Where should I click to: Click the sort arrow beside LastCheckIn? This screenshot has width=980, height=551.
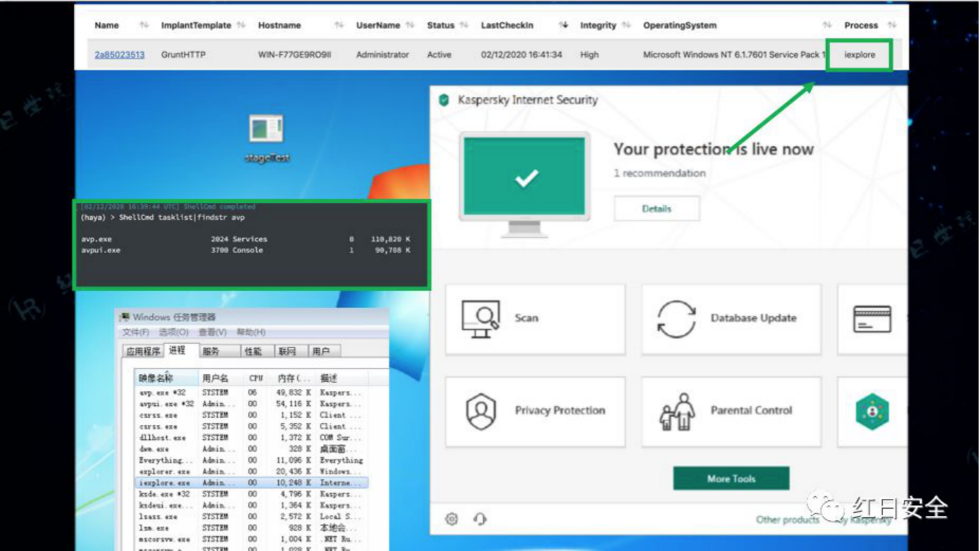(563, 25)
